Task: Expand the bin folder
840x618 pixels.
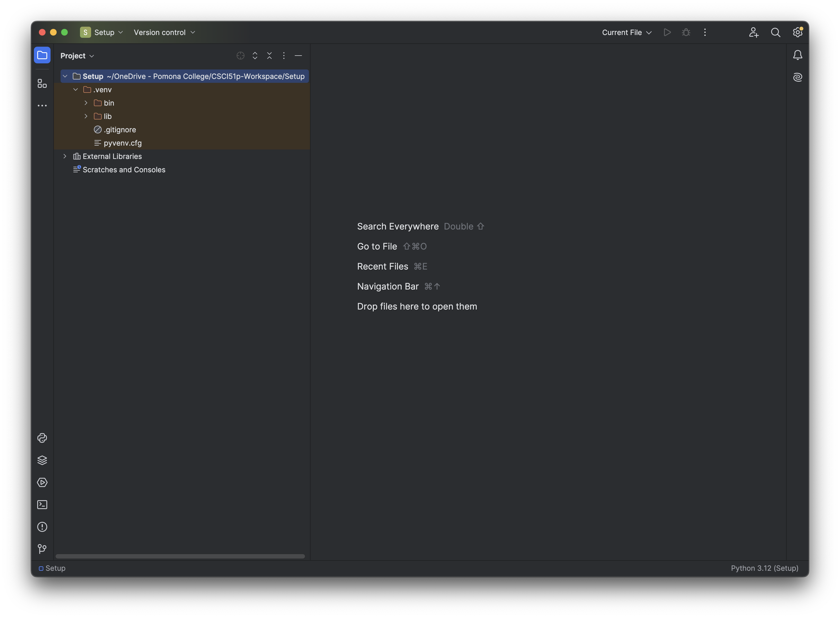Action: [x=86, y=103]
